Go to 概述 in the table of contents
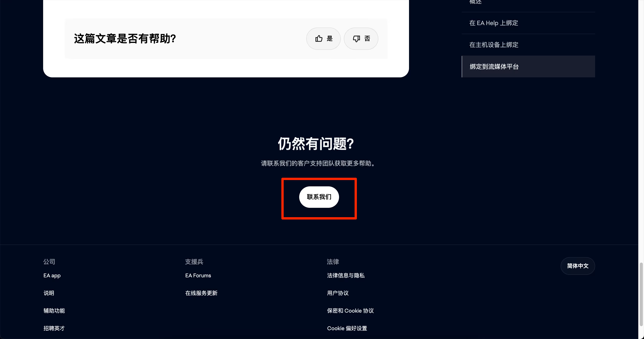Viewport: 644px width, 339px height. pyautogui.click(x=475, y=2)
